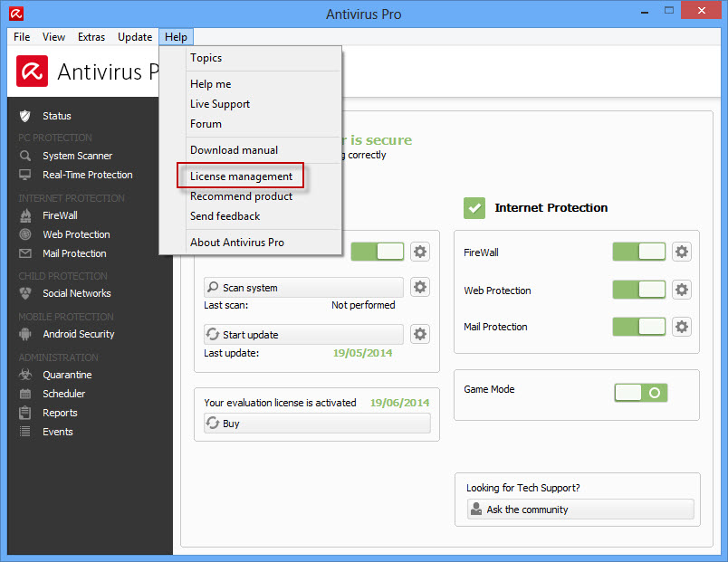
Task: View Reports in the sidebar
Action: point(60,413)
